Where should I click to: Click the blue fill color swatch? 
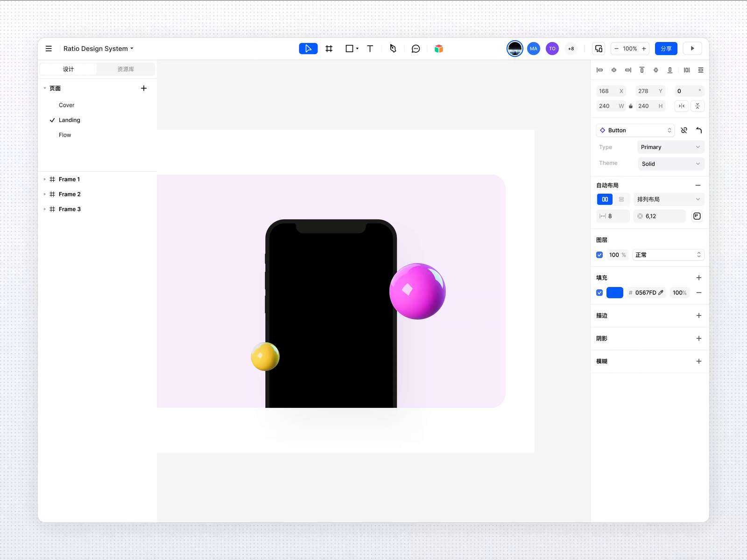tap(615, 293)
